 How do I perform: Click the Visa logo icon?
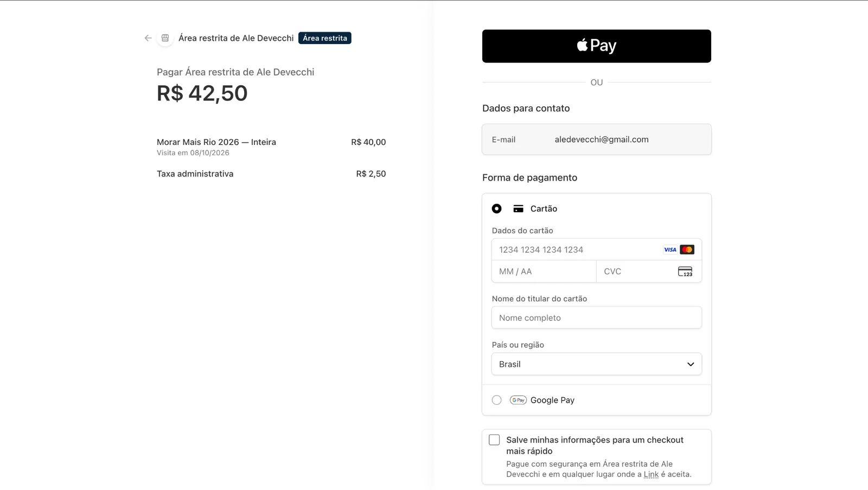tap(670, 250)
